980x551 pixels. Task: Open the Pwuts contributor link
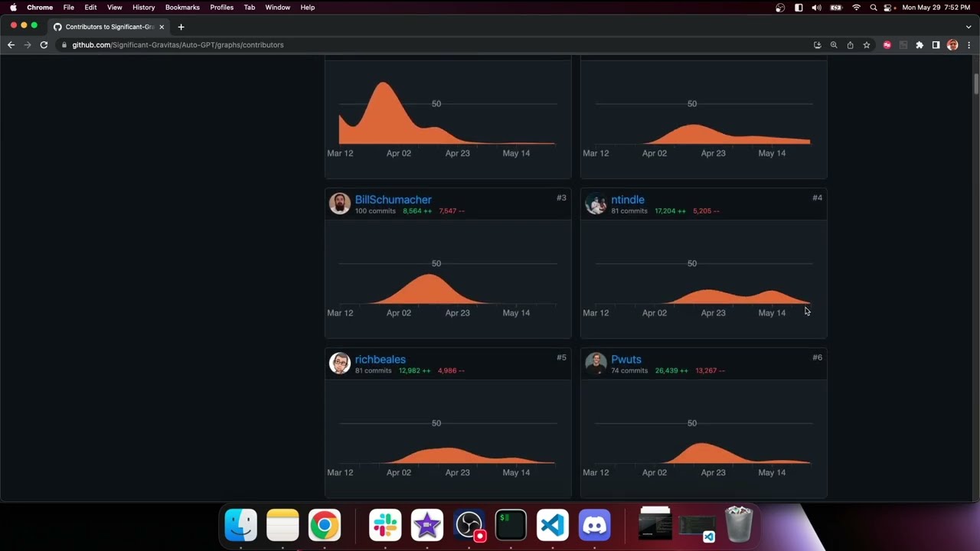pos(626,360)
